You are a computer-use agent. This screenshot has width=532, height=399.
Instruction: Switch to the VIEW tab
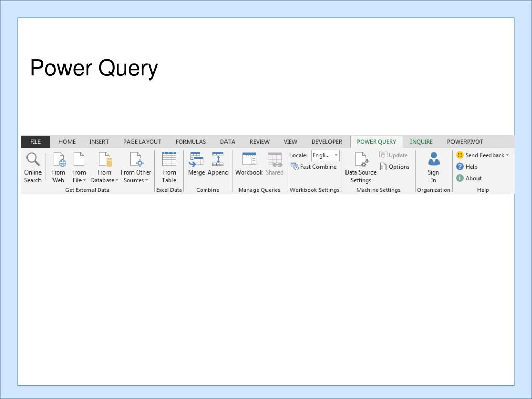click(290, 142)
